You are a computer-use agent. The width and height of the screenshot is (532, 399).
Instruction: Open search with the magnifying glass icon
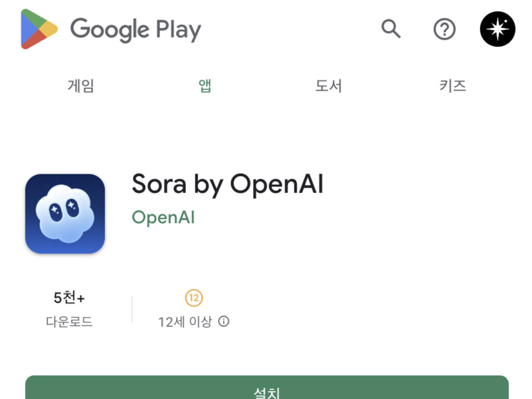(391, 29)
